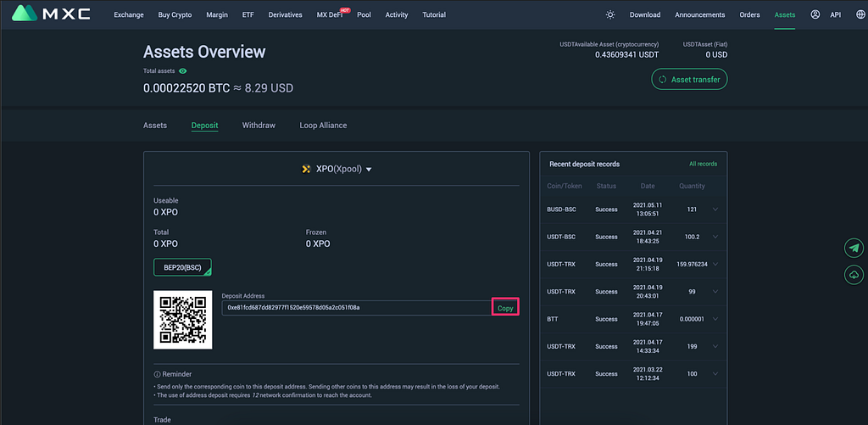Open the ETF menu item
Screen dimensions: 868x425
248,15
